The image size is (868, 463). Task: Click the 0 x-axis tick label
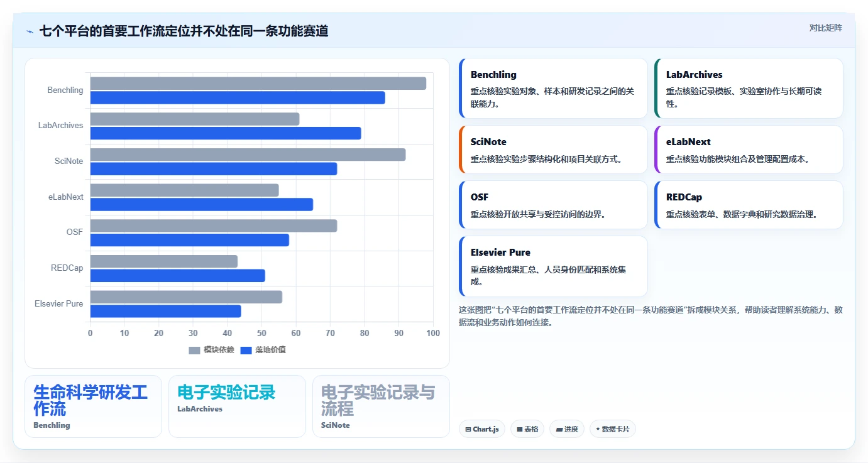coord(90,333)
